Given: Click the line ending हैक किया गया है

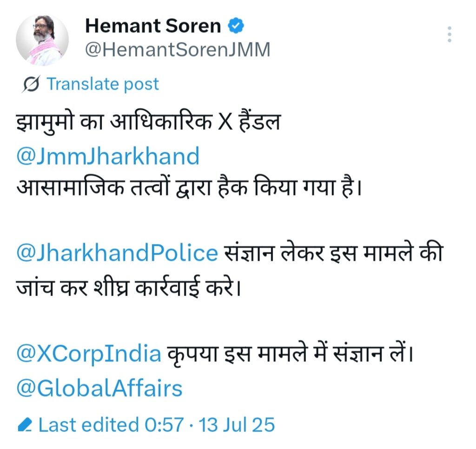Looking at the screenshot, I should pos(189,188).
